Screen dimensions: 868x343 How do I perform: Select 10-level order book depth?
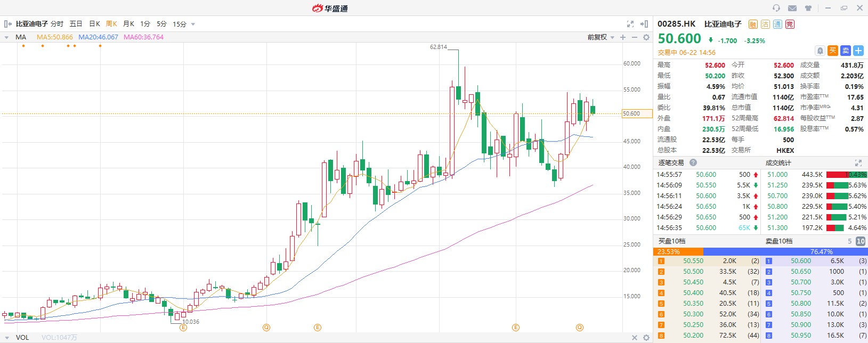click(x=860, y=241)
